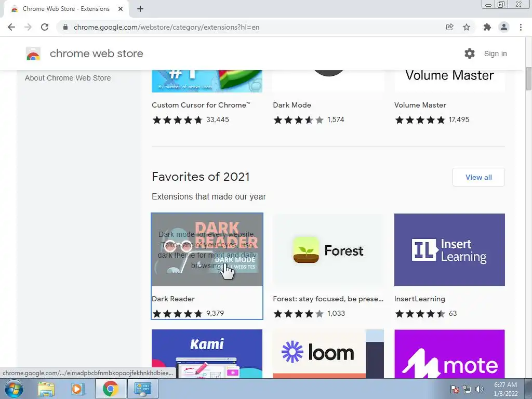
Task: Open the Custom Cursor for Chrome title
Action: (201, 105)
